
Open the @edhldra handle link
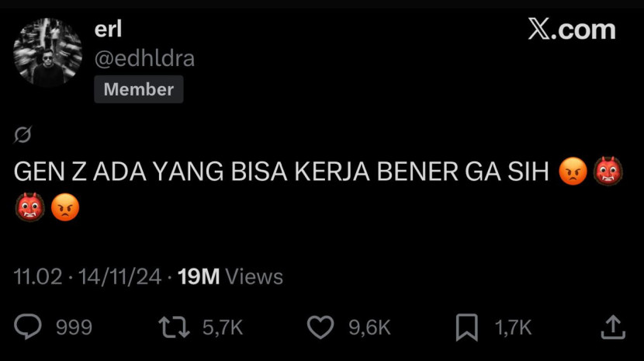(x=144, y=58)
